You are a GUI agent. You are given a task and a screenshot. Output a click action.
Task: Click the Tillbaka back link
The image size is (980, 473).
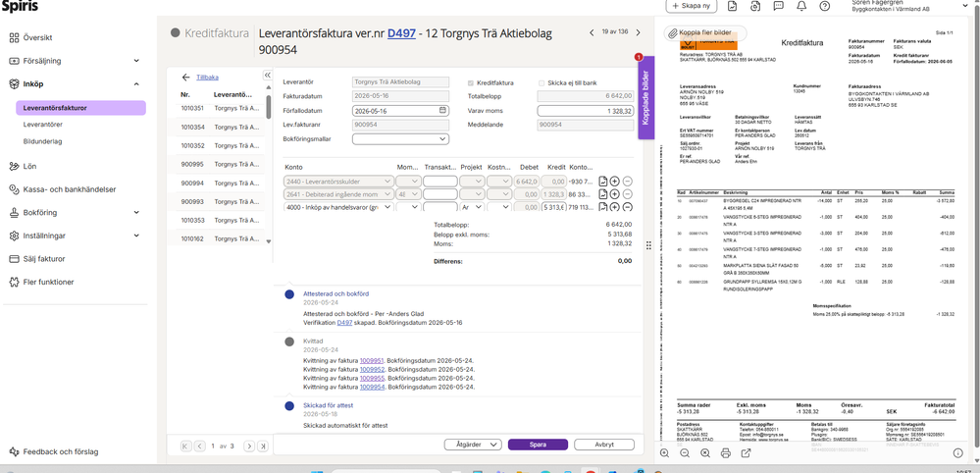[x=208, y=77]
